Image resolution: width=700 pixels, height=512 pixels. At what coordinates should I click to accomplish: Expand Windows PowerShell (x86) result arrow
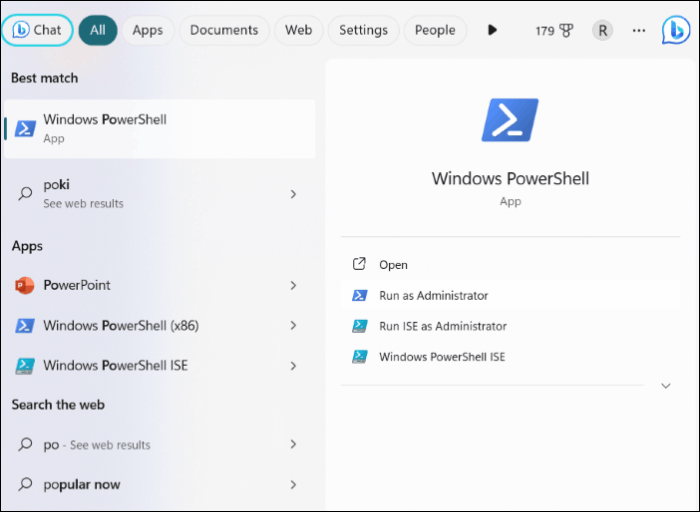point(293,325)
